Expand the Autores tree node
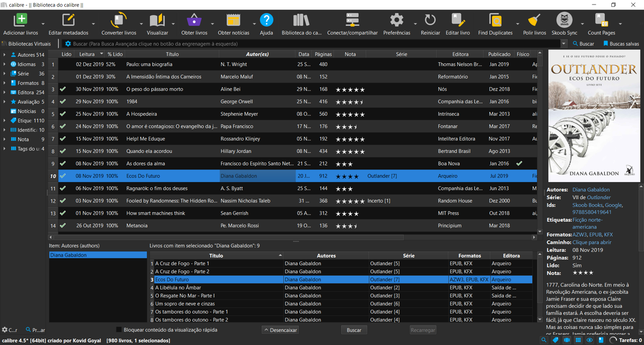 pos(5,55)
